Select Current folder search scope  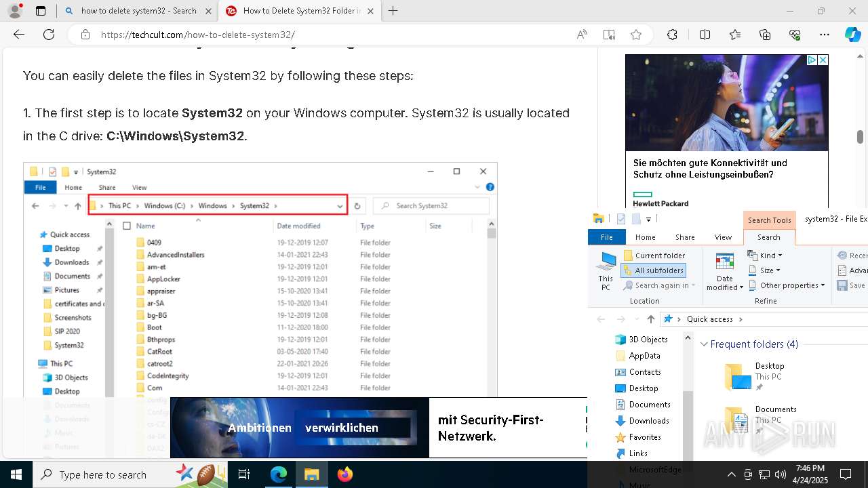coord(654,256)
